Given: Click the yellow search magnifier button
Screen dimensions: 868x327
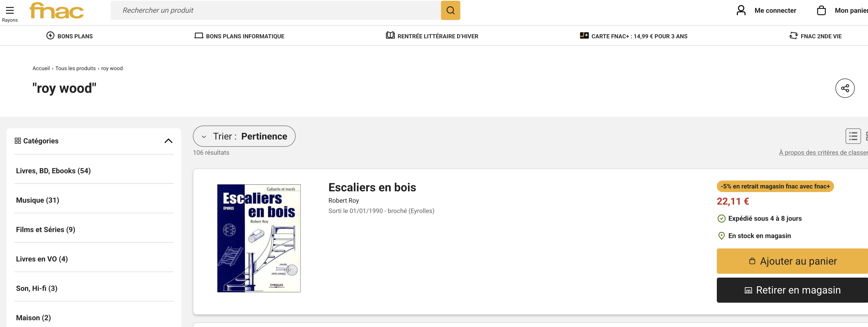Looking at the screenshot, I should click(x=450, y=10).
